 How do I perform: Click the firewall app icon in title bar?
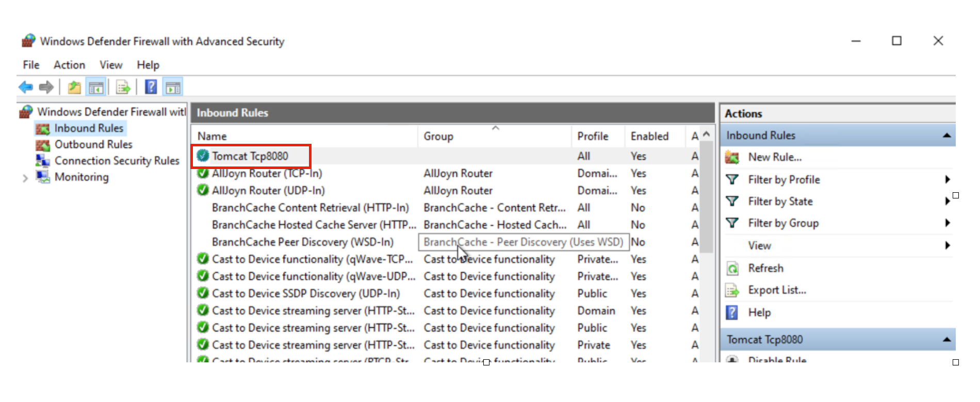(29, 41)
